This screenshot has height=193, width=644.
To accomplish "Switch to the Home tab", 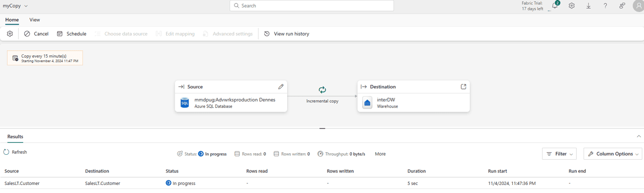I will [12, 20].
